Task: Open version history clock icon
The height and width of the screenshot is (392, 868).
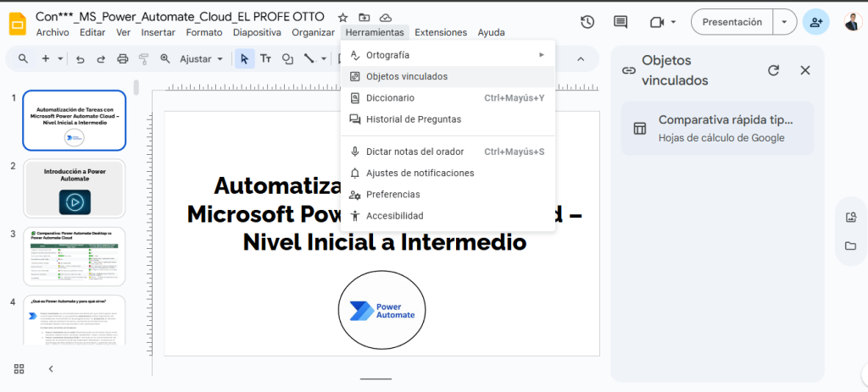Action: pyautogui.click(x=587, y=22)
